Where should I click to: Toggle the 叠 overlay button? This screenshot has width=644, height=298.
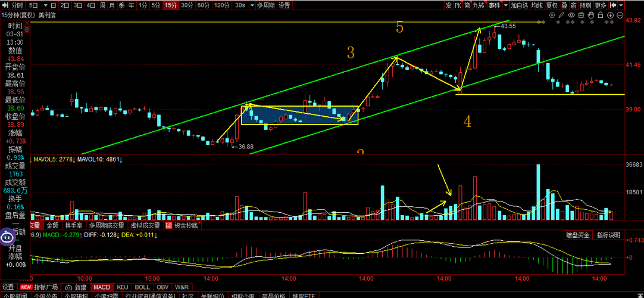coord(564,5)
